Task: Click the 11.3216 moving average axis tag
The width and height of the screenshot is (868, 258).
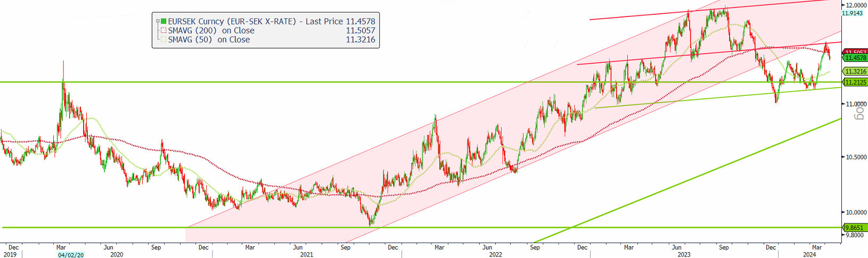Action: (855, 71)
